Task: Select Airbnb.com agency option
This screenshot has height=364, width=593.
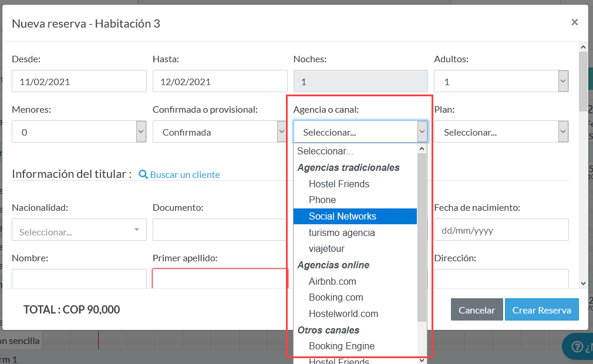Action: click(x=355, y=281)
